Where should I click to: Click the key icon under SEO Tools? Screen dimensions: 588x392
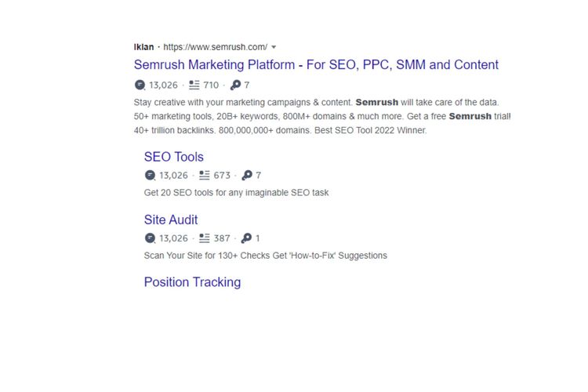[x=247, y=176]
